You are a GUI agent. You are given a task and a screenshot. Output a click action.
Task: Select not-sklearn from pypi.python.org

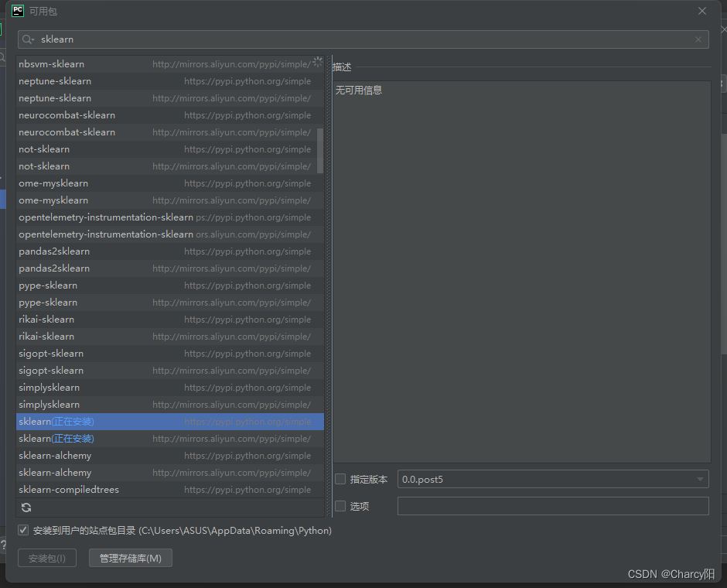point(169,149)
